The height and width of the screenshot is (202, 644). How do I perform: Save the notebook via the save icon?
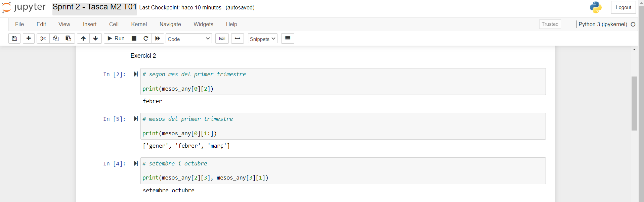coord(14,38)
